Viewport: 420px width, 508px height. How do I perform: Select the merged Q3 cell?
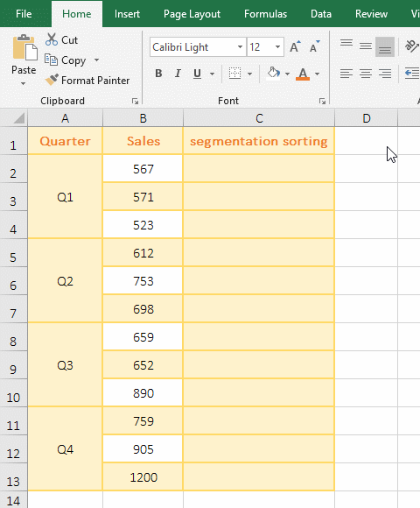click(x=65, y=365)
